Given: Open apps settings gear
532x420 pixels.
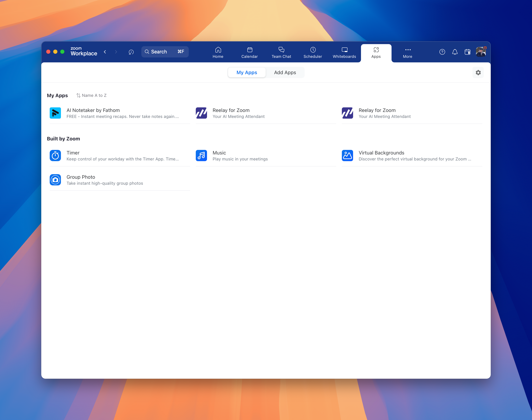Looking at the screenshot, I should point(478,73).
